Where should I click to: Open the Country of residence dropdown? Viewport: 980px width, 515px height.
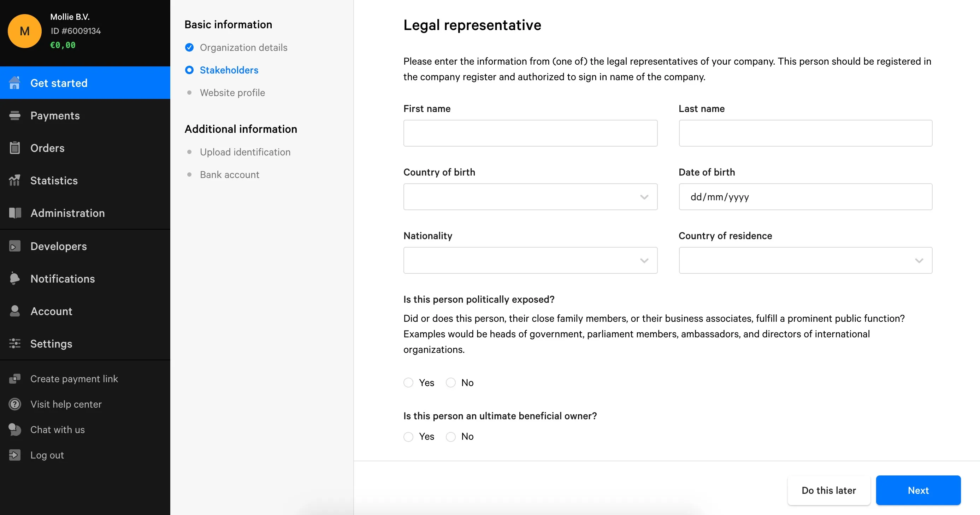(805, 260)
